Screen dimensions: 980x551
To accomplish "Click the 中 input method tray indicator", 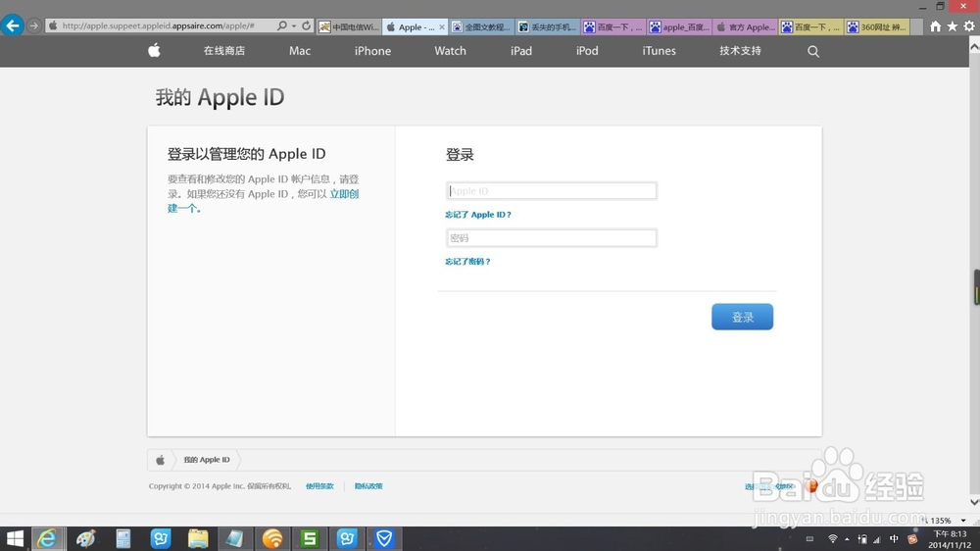I will pos(894,538).
